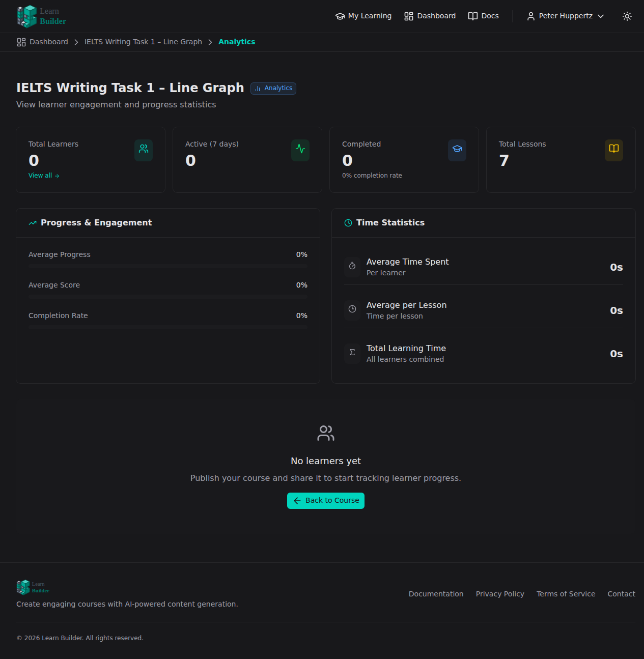Click the user icon next to Peter Huppertz
The width and height of the screenshot is (644, 659).
[530, 16]
